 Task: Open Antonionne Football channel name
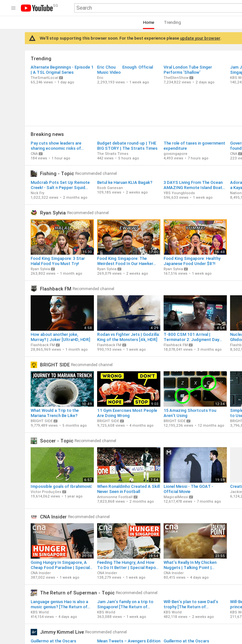pos(115,497)
